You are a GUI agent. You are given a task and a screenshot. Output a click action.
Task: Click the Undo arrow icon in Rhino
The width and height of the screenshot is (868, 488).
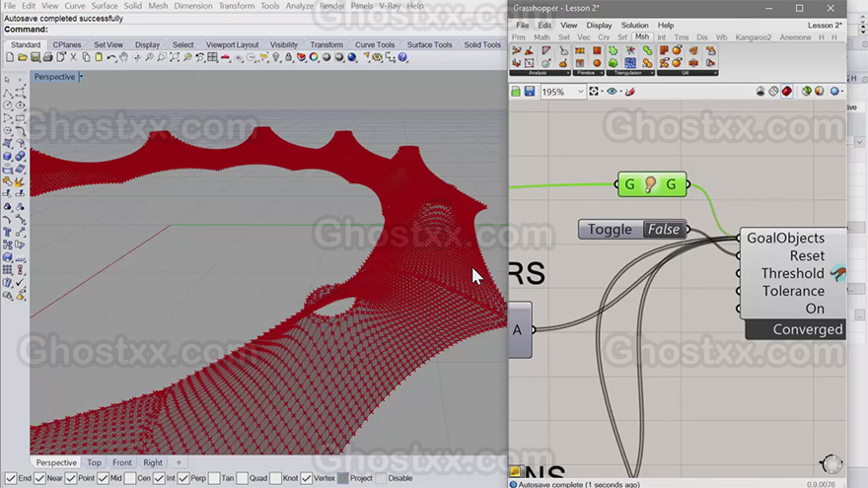[x=111, y=57]
